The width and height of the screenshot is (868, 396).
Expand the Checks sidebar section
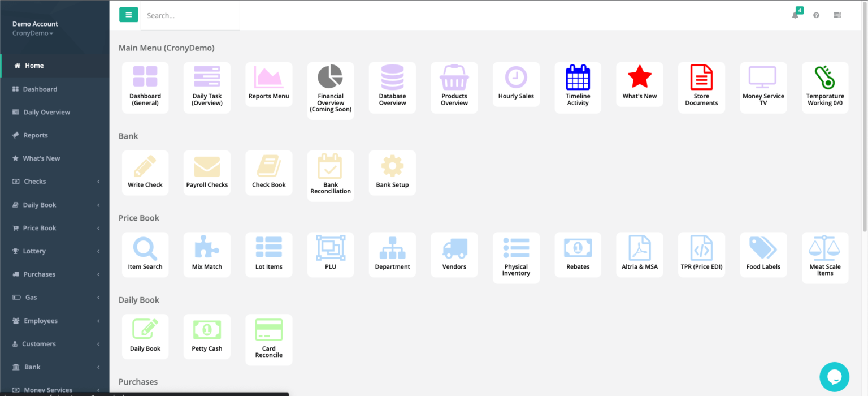(35, 181)
